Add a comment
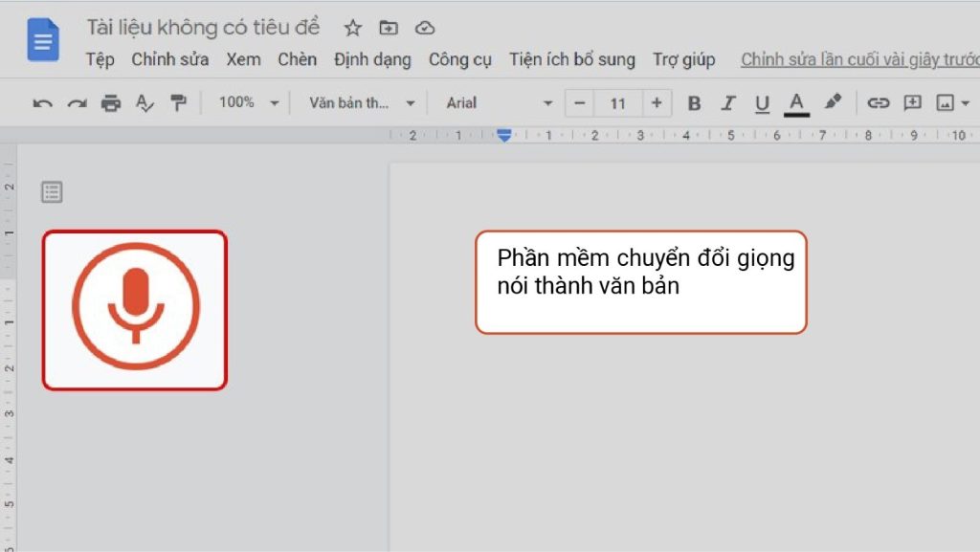980x552 pixels. click(912, 103)
